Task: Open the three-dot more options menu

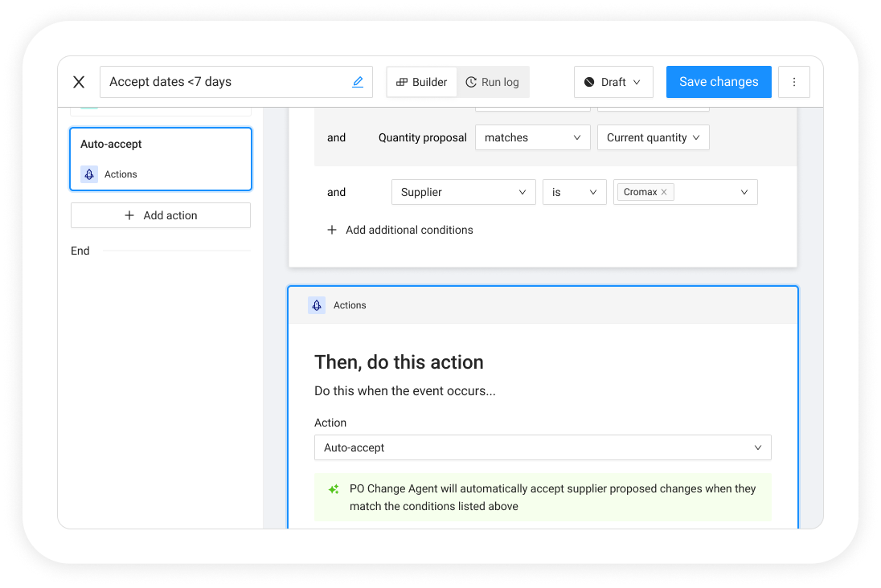Action: coord(794,82)
